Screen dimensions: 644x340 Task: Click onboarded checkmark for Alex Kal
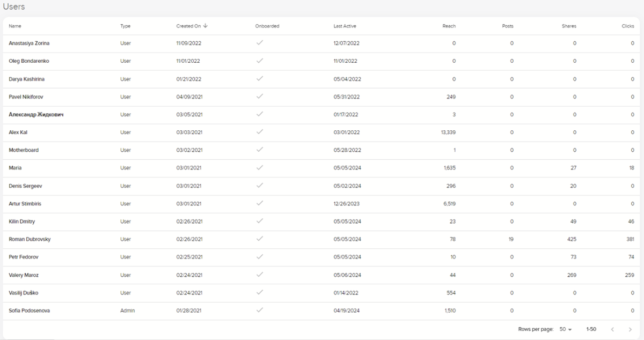click(x=260, y=132)
